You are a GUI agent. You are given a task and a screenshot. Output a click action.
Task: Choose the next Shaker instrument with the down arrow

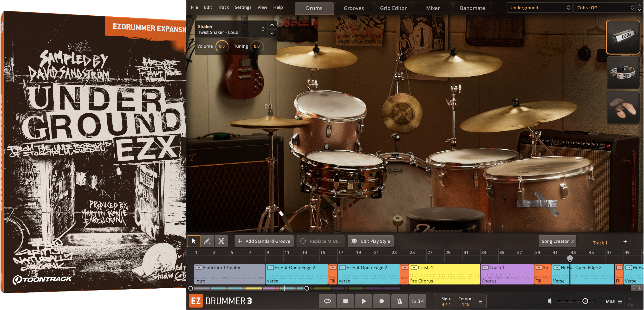[272, 33]
